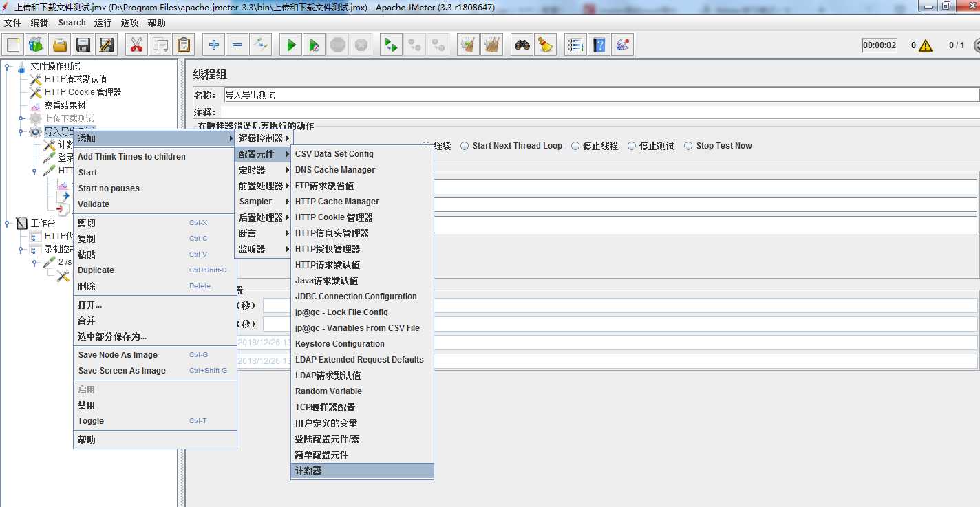Click the Clear All double-broom icon

point(492,45)
